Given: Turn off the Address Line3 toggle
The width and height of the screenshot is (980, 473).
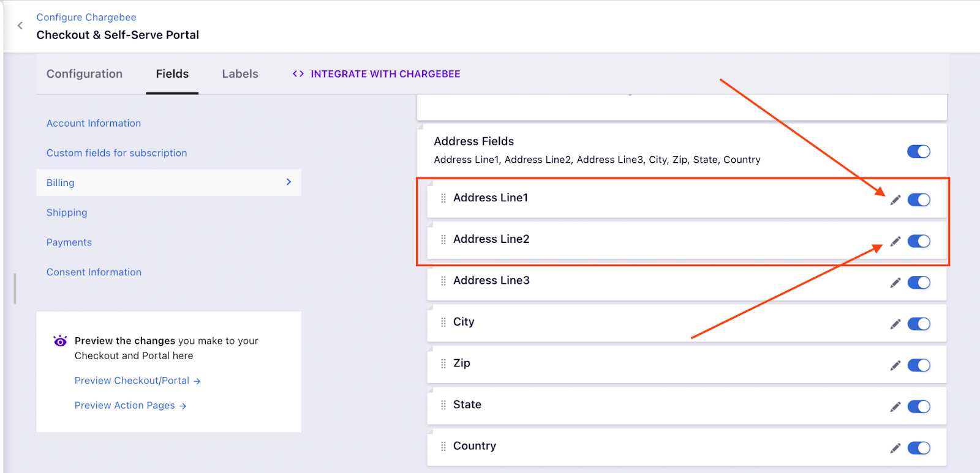Looking at the screenshot, I should coord(918,283).
